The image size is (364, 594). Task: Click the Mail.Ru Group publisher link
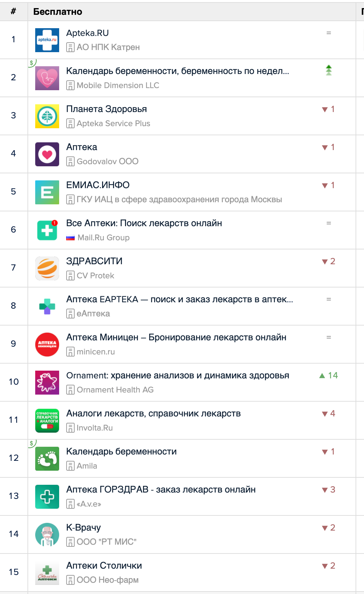(x=103, y=237)
